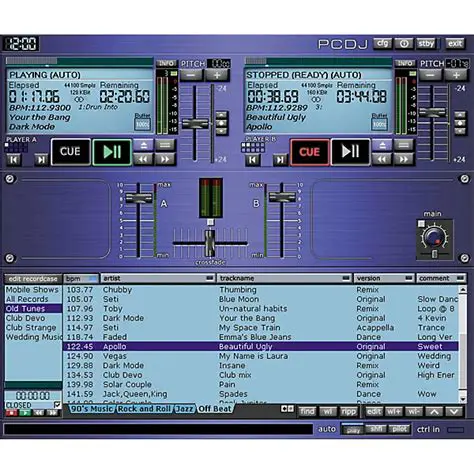Click Player A fast-forward icon
The image size is (474, 474).
point(165,159)
